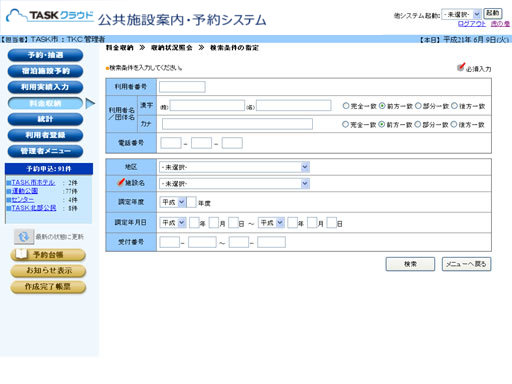512x384 pixels.
Task: Select 後方一致 for the 漢字 name
Action: click(x=454, y=106)
